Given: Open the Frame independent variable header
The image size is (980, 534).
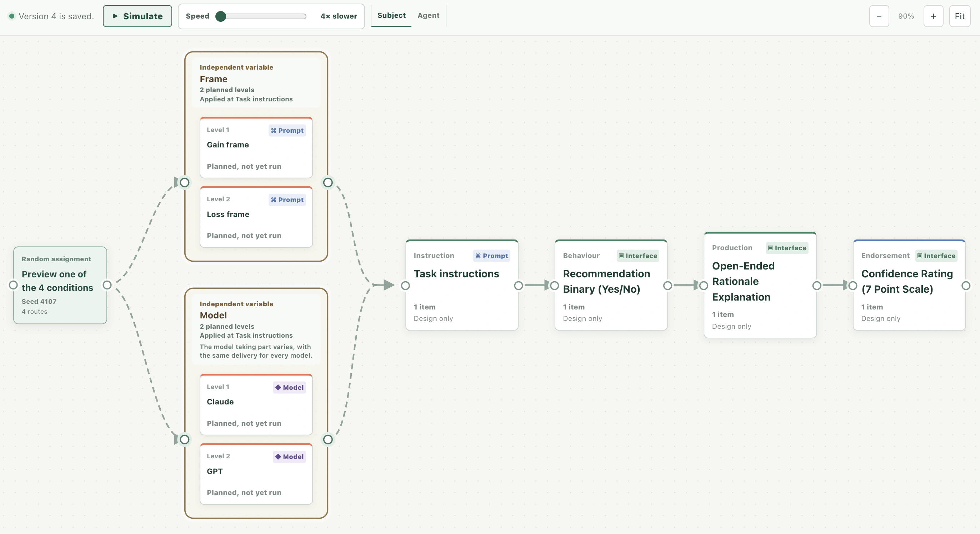Looking at the screenshot, I should point(256,82).
